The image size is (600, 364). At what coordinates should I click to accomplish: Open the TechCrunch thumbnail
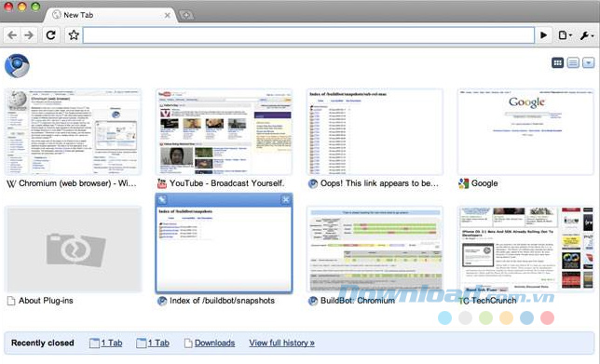pyautogui.click(x=525, y=249)
